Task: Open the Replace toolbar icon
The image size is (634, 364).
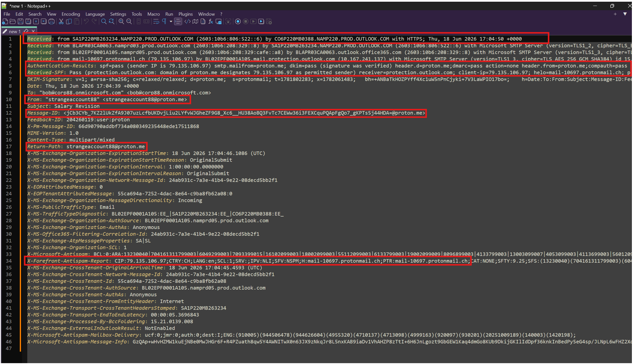Action: point(112,22)
